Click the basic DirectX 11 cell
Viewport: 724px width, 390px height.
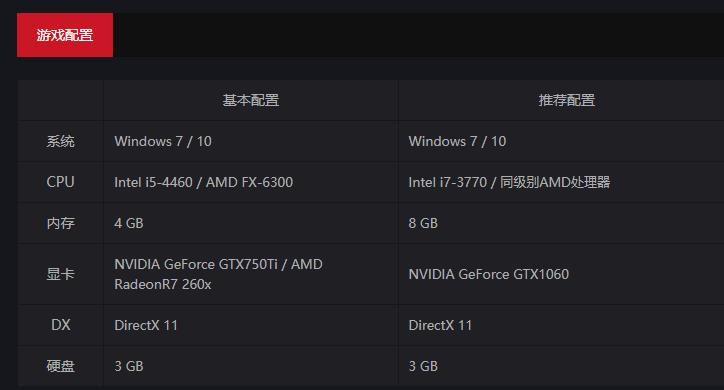[250, 325]
